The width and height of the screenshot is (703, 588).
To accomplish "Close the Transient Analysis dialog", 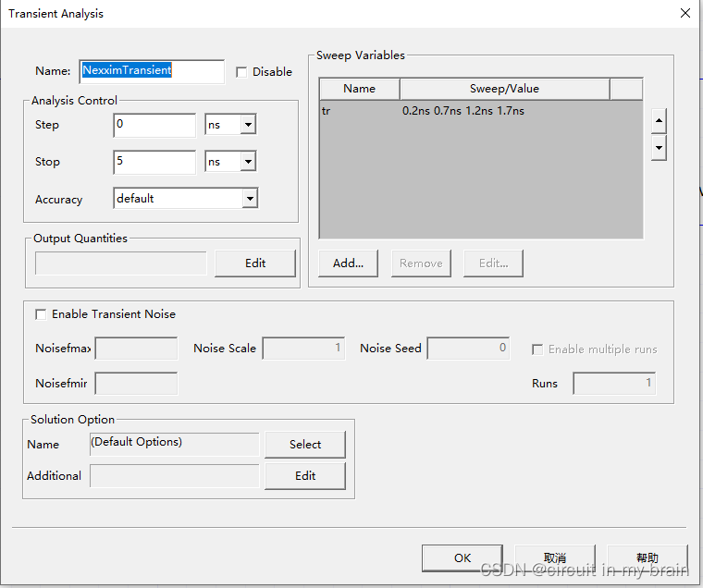I will pyautogui.click(x=685, y=13).
